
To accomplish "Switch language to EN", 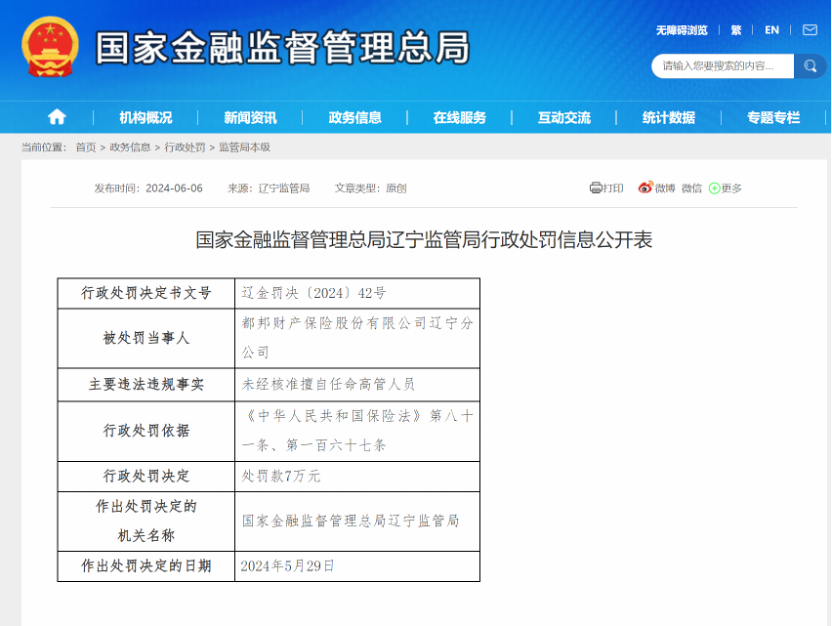I will [772, 30].
